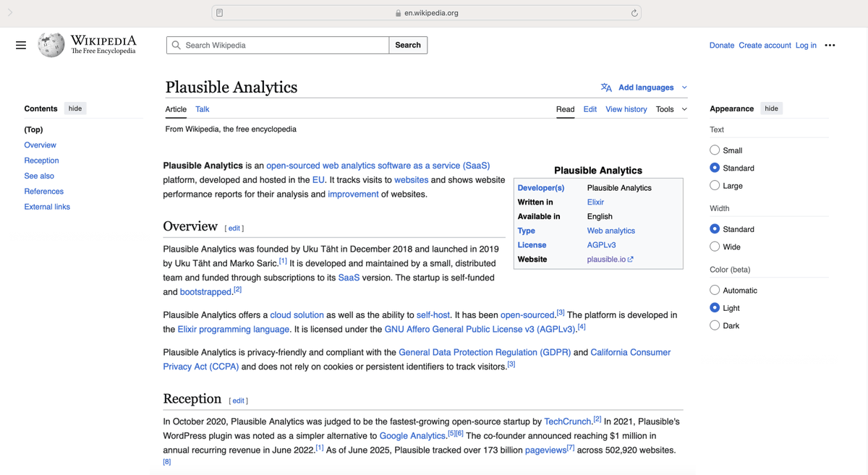Select the Edit tab
Viewport: 868px width, 475px height.
[x=590, y=109]
